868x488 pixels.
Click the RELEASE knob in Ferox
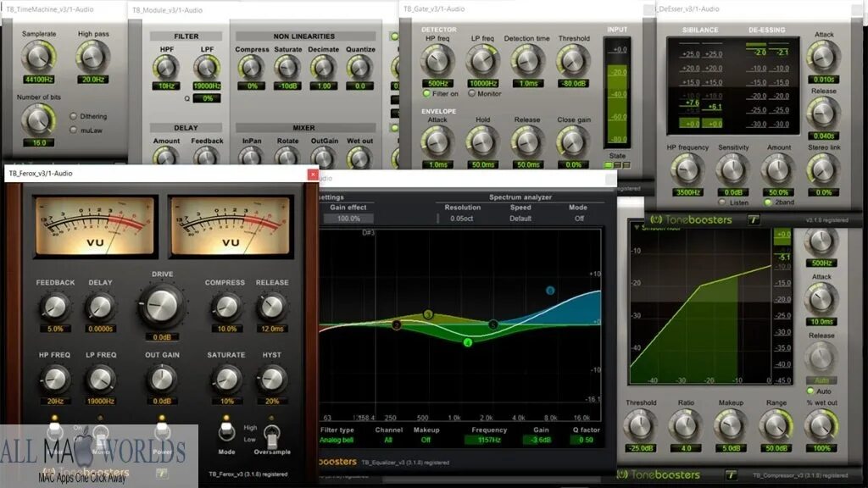point(271,306)
